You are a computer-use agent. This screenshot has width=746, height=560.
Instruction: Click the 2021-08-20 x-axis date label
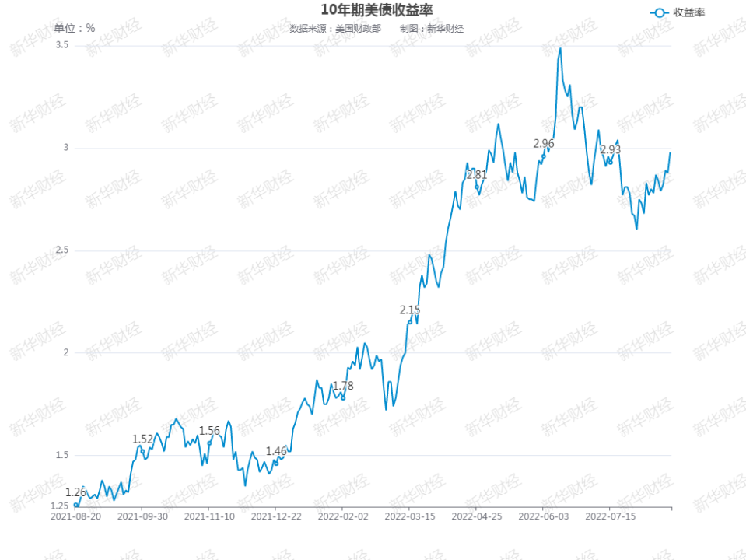[x=75, y=515]
